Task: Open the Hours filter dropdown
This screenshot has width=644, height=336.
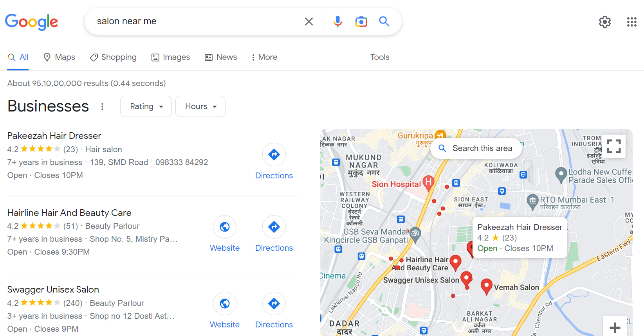Action: [200, 106]
